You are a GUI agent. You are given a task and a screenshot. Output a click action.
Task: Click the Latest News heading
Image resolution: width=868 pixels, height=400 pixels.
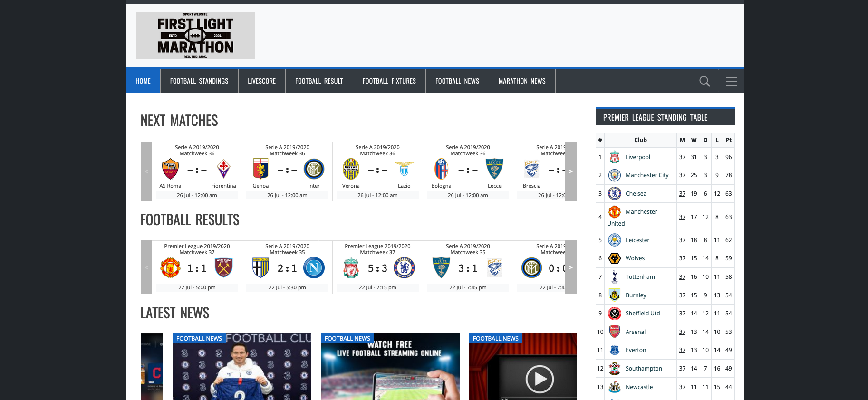coord(175,313)
